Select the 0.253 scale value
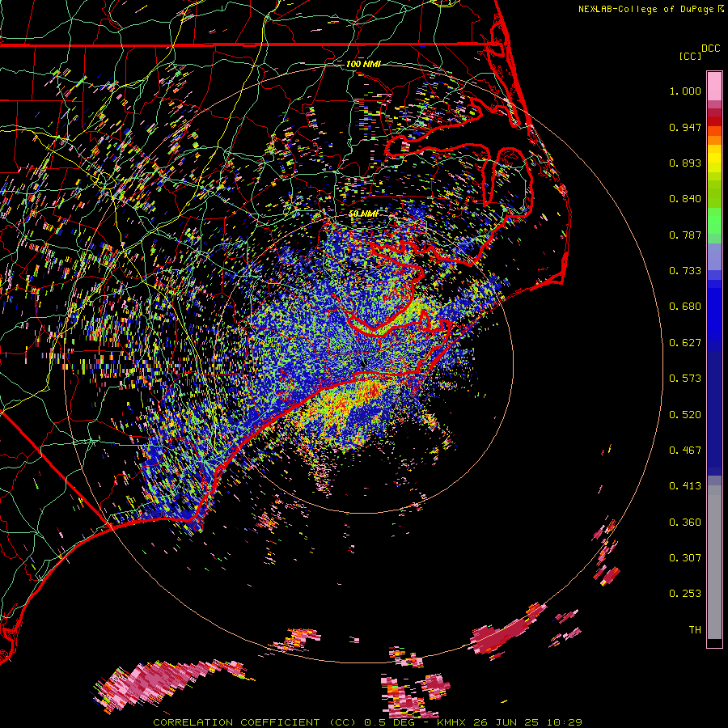728x728 pixels. point(685,594)
